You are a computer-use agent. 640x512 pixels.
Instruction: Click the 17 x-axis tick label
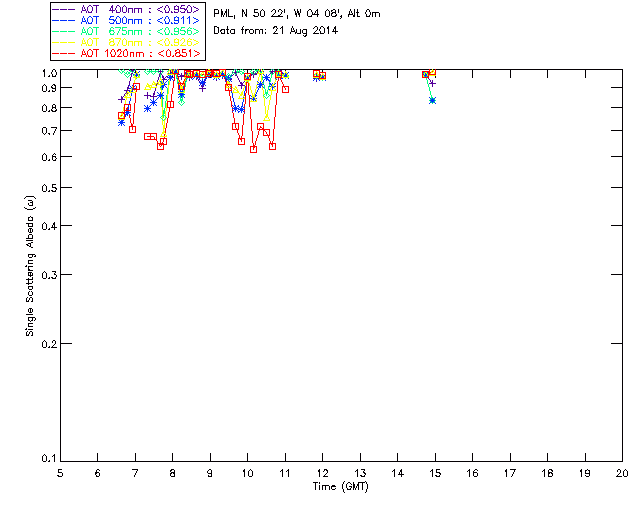tap(510, 473)
